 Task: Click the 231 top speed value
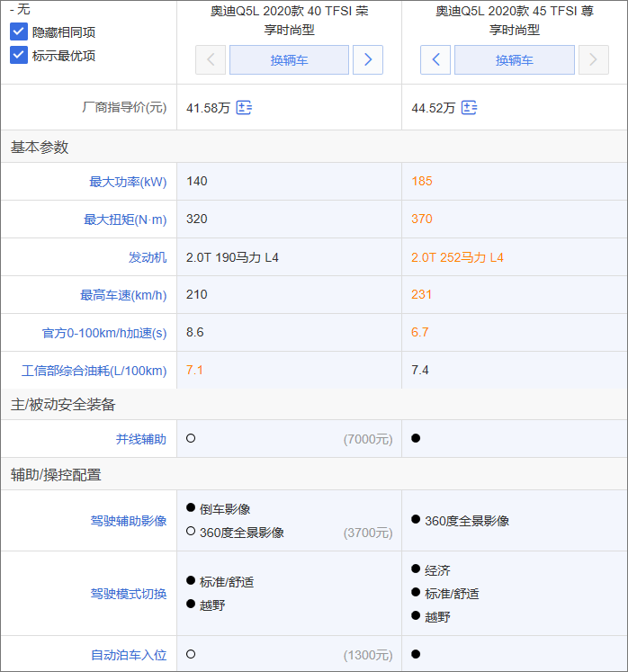coord(421,294)
